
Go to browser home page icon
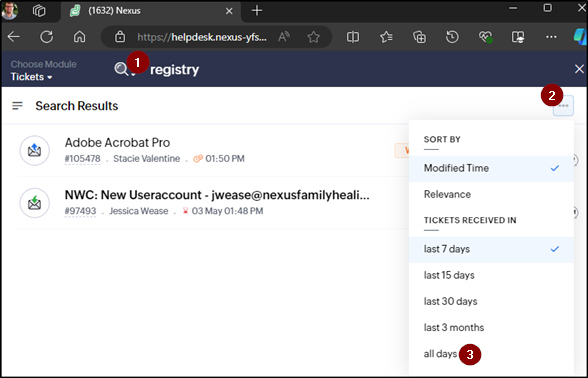coord(79,37)
